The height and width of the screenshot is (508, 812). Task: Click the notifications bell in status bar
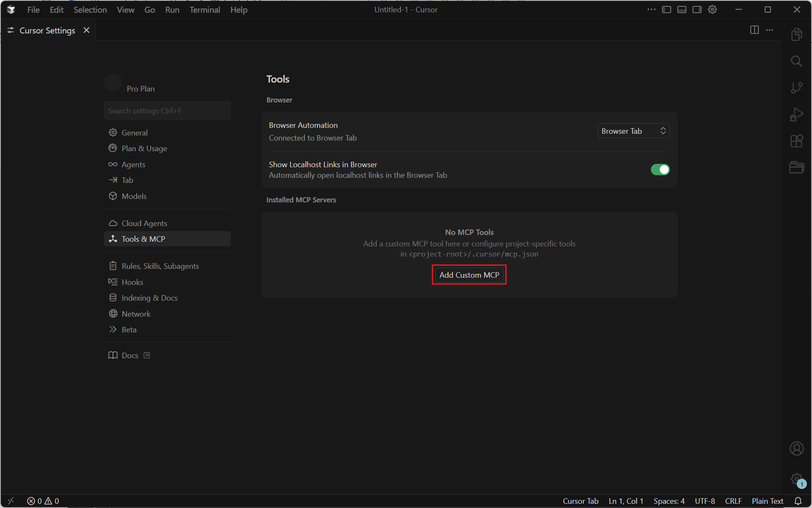pyautogui.click(x=798, y=501)
